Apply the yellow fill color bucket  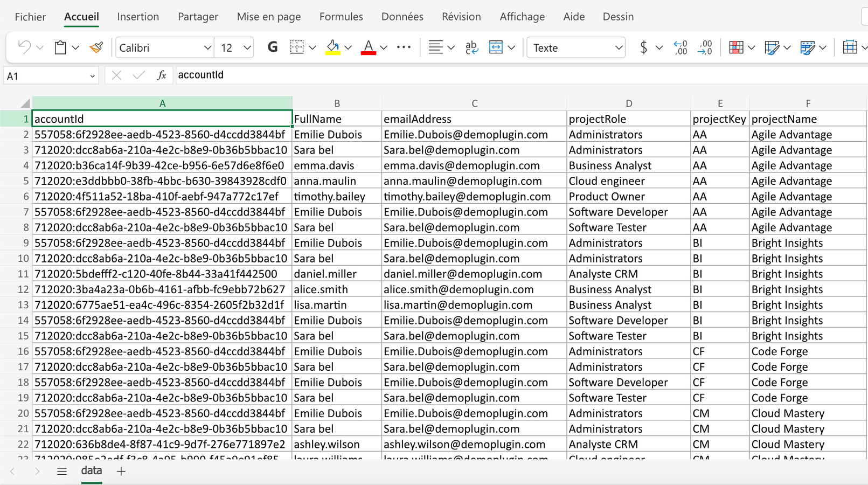point(333,47)
